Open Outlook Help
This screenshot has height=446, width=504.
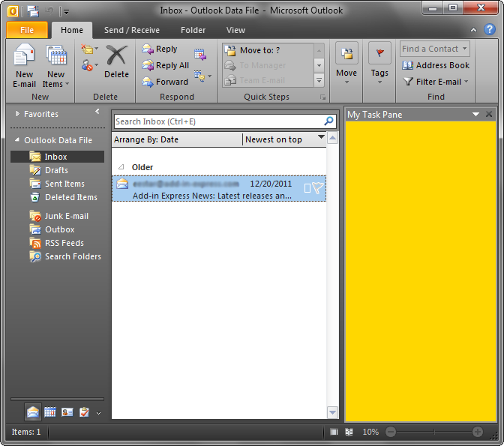coord(490,29)
